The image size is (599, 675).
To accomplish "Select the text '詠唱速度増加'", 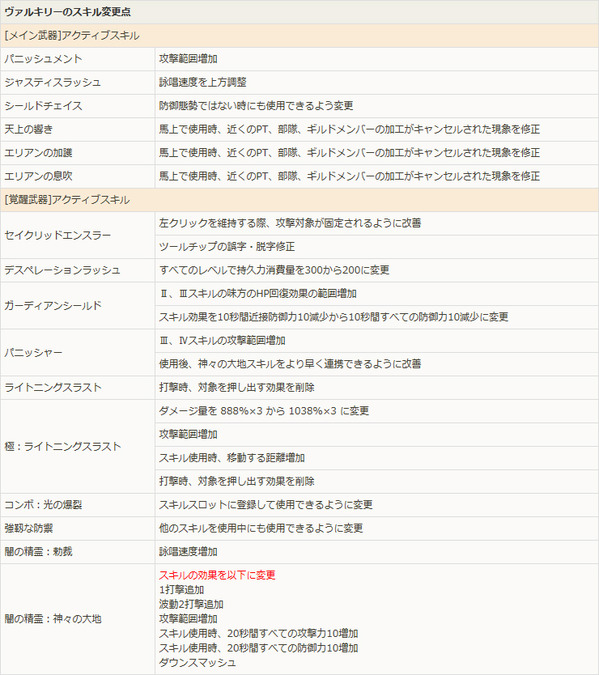I will (x=188, y=551).
